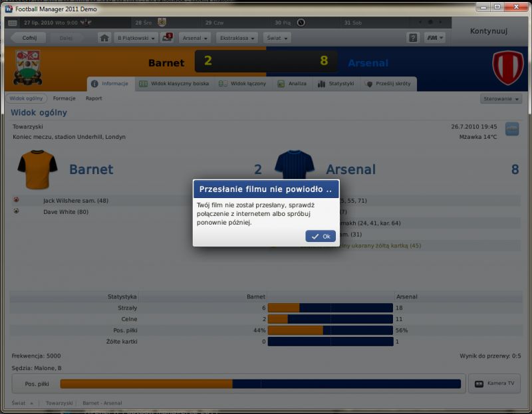This screenshot has height=414, width=532.
Task: Select the Widok ogólny sub-view
Action: (x=26, y=98)
